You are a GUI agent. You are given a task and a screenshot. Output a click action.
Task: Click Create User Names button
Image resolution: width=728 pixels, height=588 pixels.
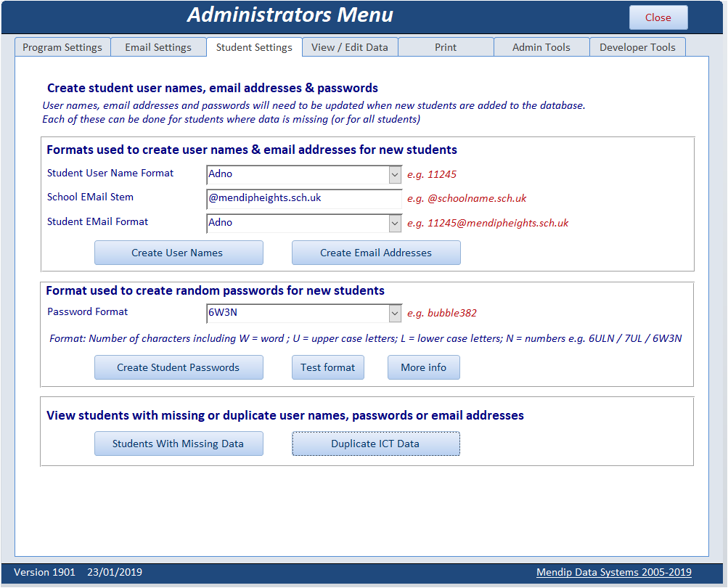tap(179, 253)
